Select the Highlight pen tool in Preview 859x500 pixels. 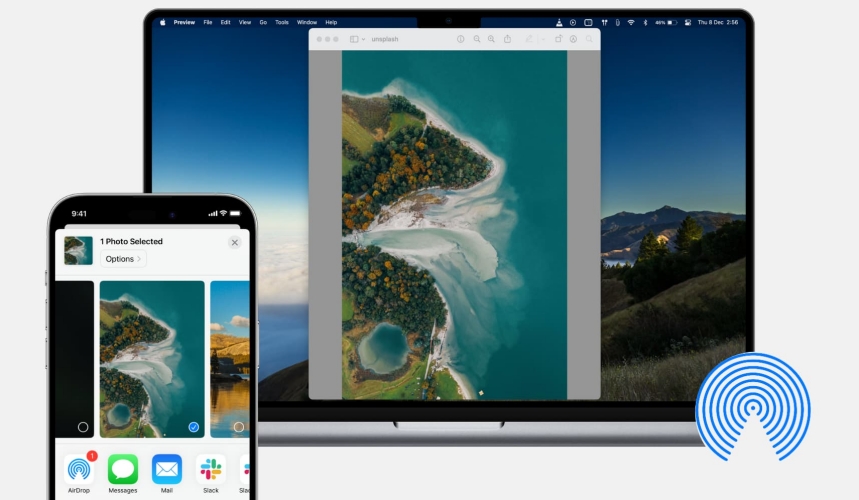pos(529,39)
